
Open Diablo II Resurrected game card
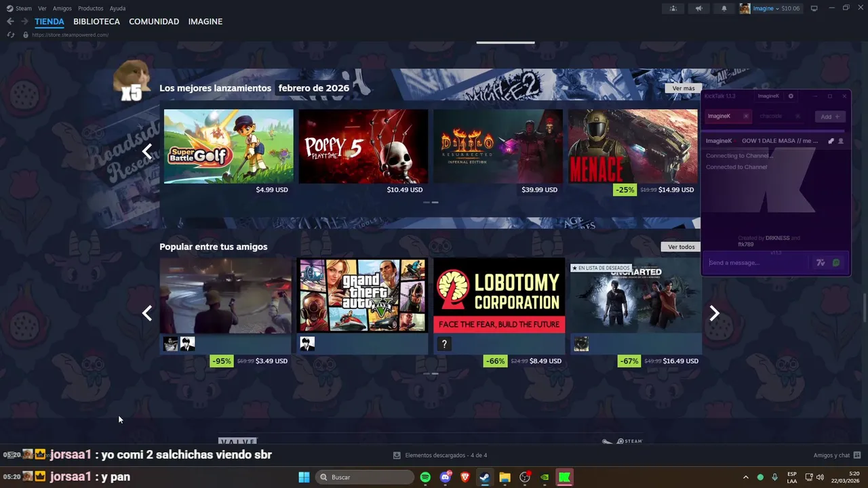(498, 146)
